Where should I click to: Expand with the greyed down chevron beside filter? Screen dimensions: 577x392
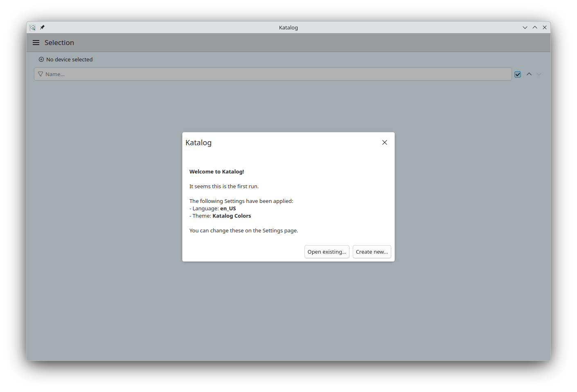(x=539, y=74)
